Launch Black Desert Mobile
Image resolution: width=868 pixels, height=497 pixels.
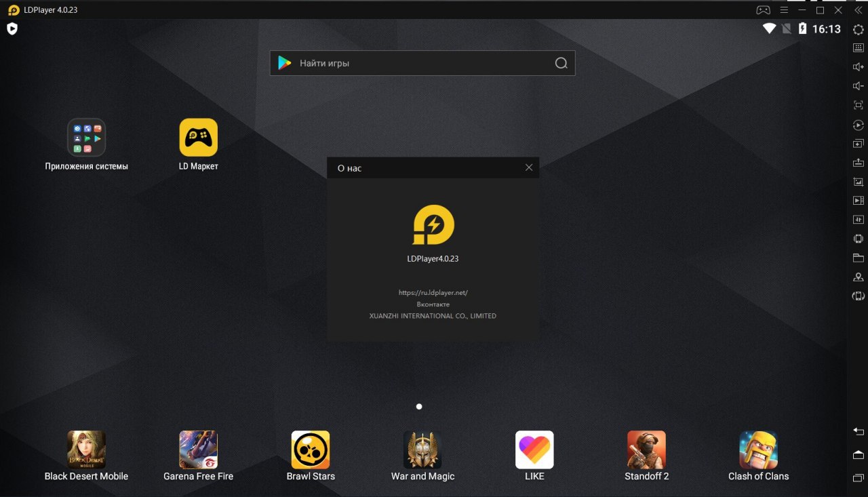pos(86,456)
